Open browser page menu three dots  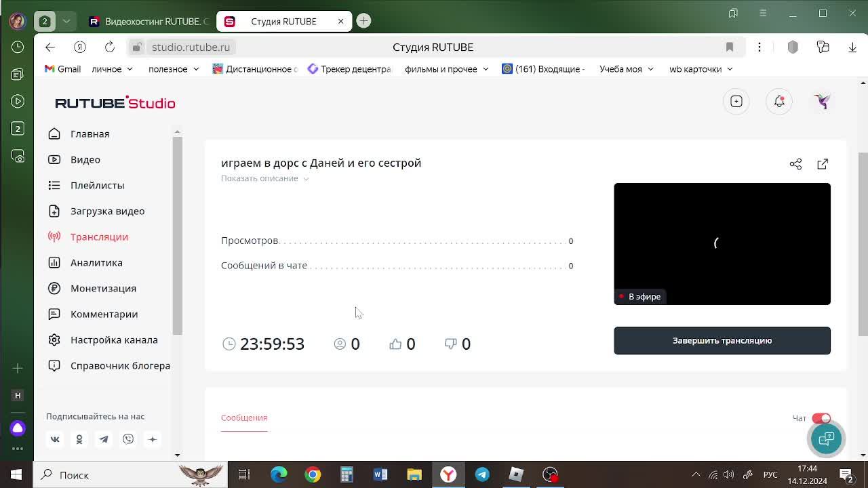click(759, 47)
